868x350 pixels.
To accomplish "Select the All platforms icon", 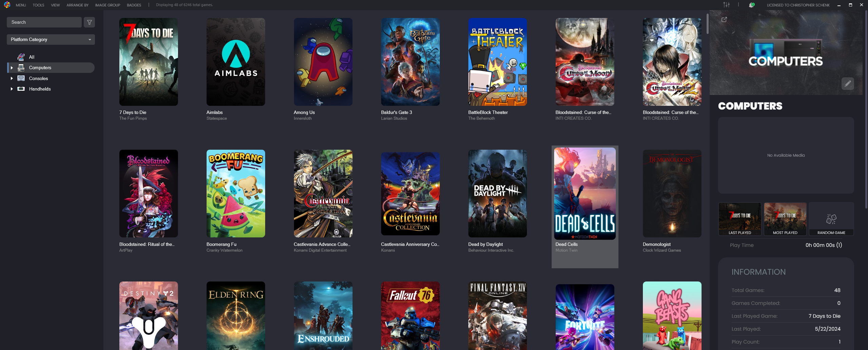I will pyautogui.click(x=21, y=57).
